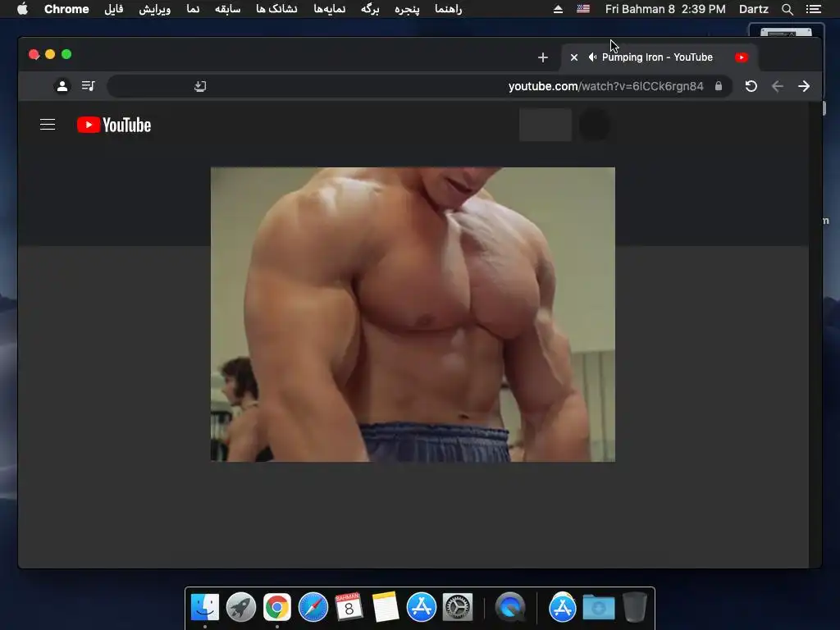Click the date and time in menu bar
This screenshot has height=630, width=840.
665,9
